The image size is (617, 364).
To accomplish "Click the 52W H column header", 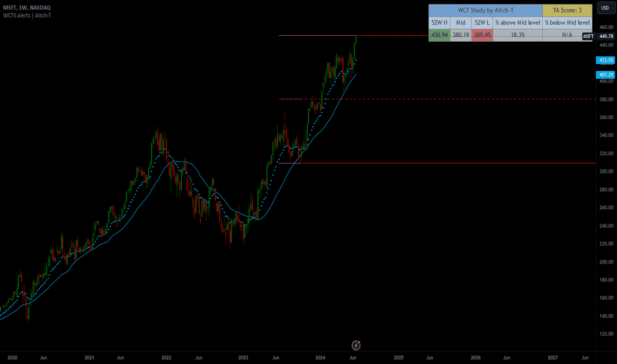I will click(439, 23).
